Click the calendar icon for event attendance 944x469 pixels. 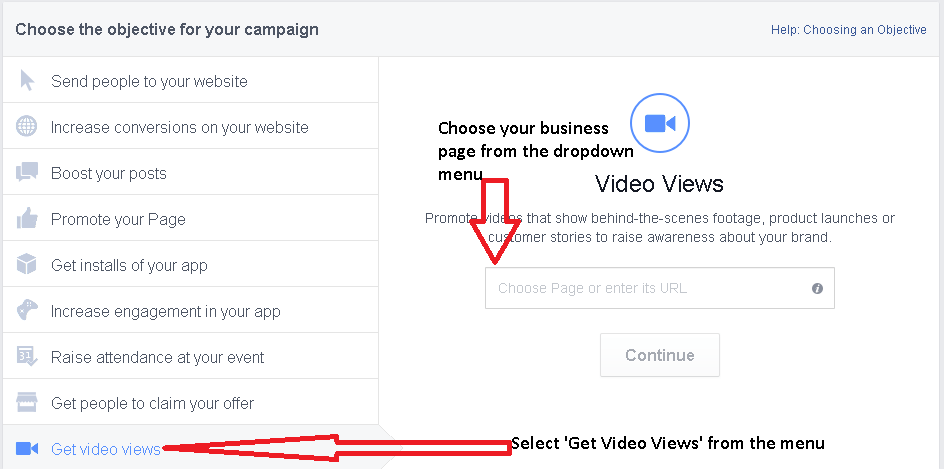pos(27,357)
